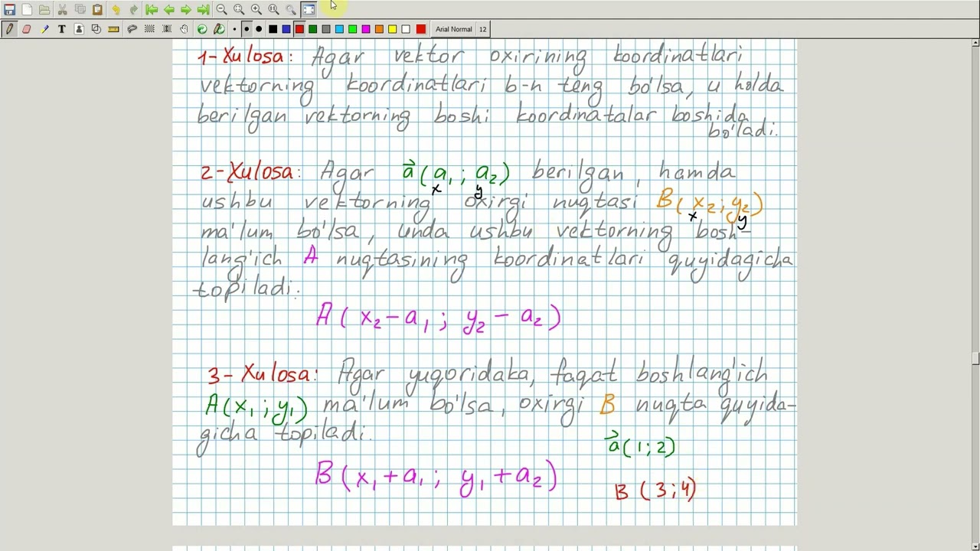Open the Arial Normal 12 font chooser
This screenshot has width=980, height=551.
[x=461, y=29]
